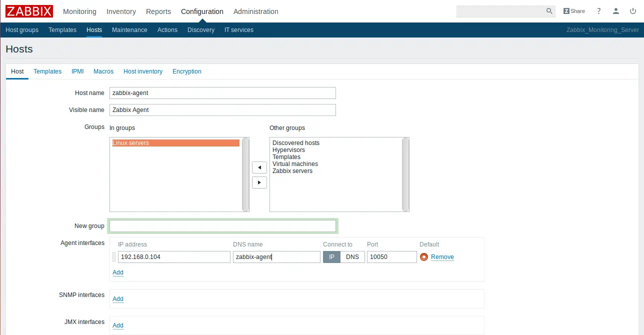Viewport: 644px width, 335px height.
Task: Move group left with arrow button
Action: click(x=259, y=167)
